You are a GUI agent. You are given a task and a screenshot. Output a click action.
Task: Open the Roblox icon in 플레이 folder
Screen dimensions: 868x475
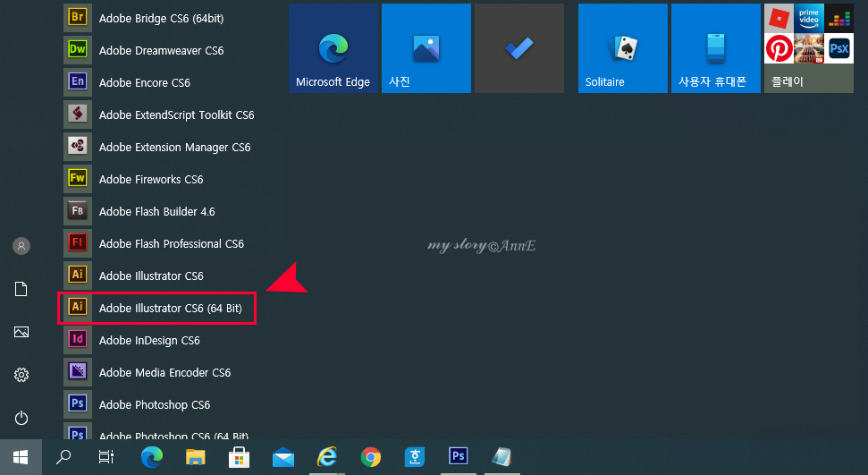779,18
